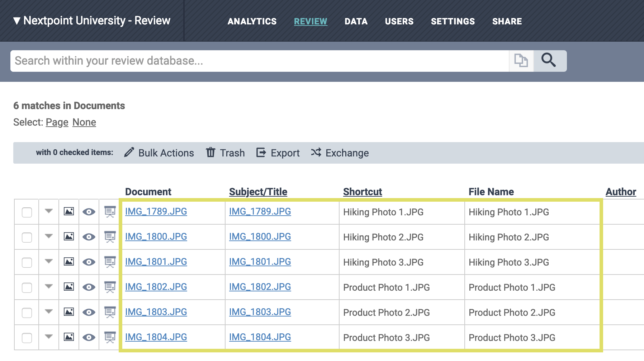Screen dimensions: 644x361
Task: Go to the Settings tab
Action: coord(453,22)
